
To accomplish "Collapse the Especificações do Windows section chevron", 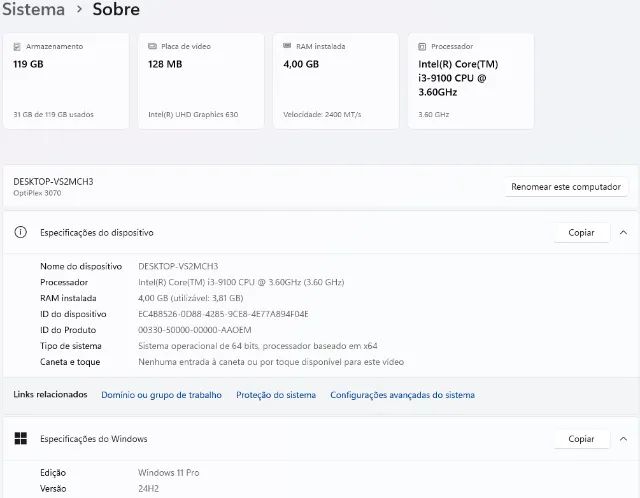I will coord(623,439).
